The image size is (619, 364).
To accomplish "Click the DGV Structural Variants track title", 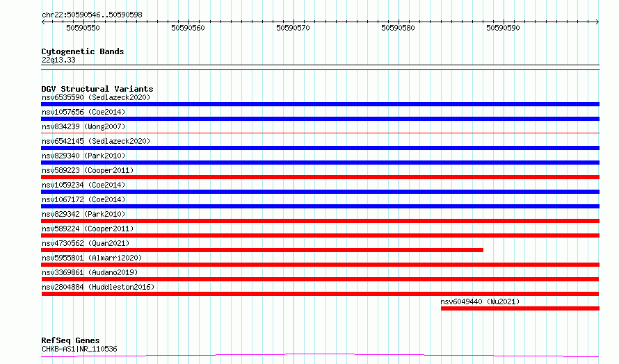I will [97, 89].
